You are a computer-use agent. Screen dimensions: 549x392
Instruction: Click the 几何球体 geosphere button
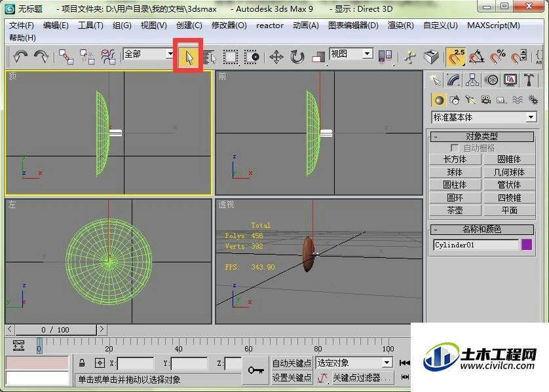[509, 172]
